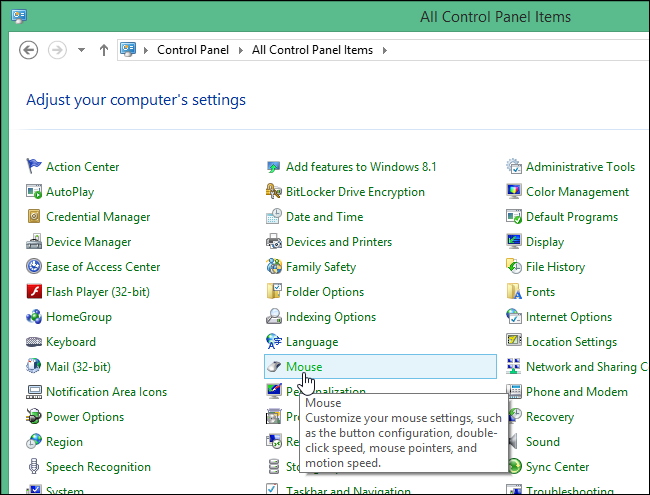Click the Color Management icon
The height and width of the screenshot is (495, 650).
[514, 192]
